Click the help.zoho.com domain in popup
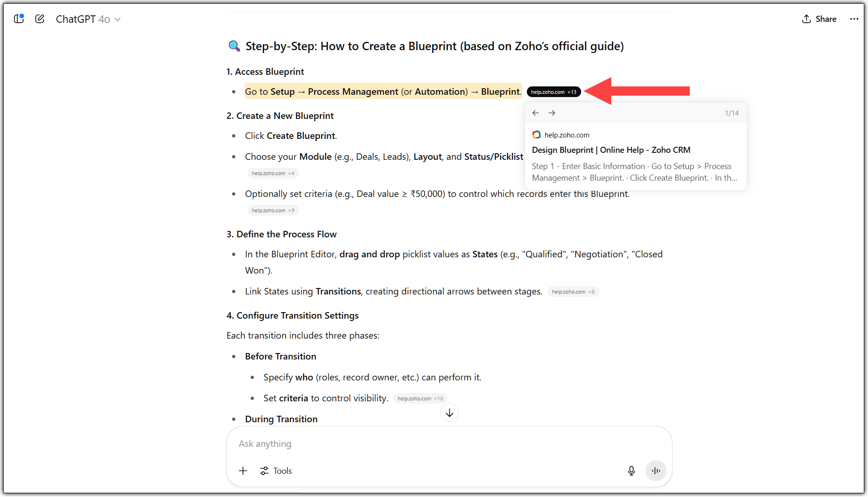 click(x=567, y=135)
